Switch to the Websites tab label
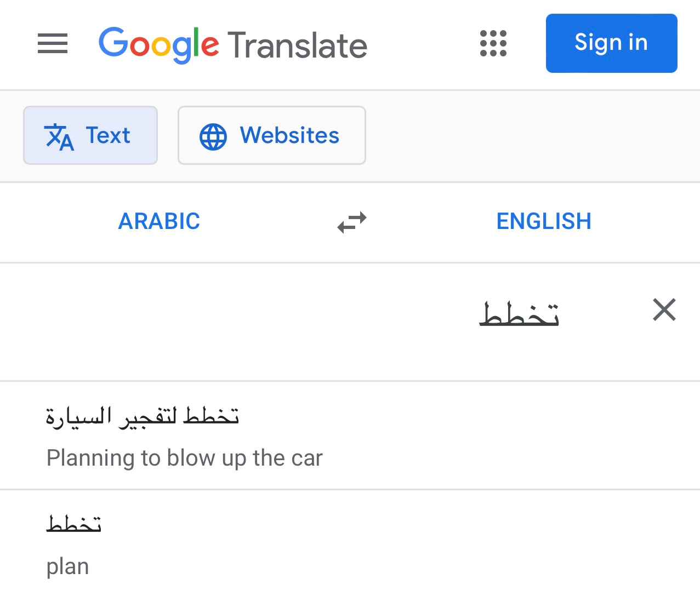Viewport: 700px width, 596px height. (x=289, y=135)
